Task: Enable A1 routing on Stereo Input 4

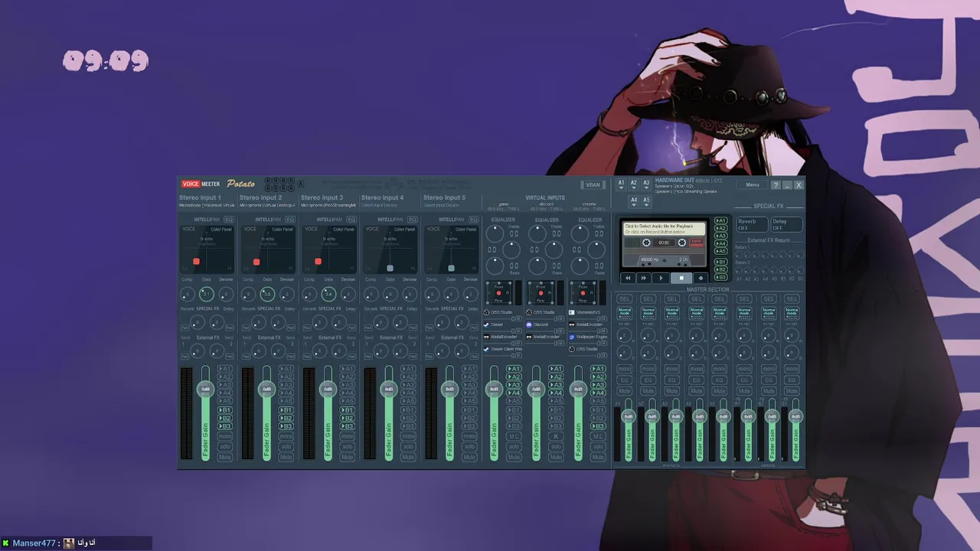Action: pos(408,369)
